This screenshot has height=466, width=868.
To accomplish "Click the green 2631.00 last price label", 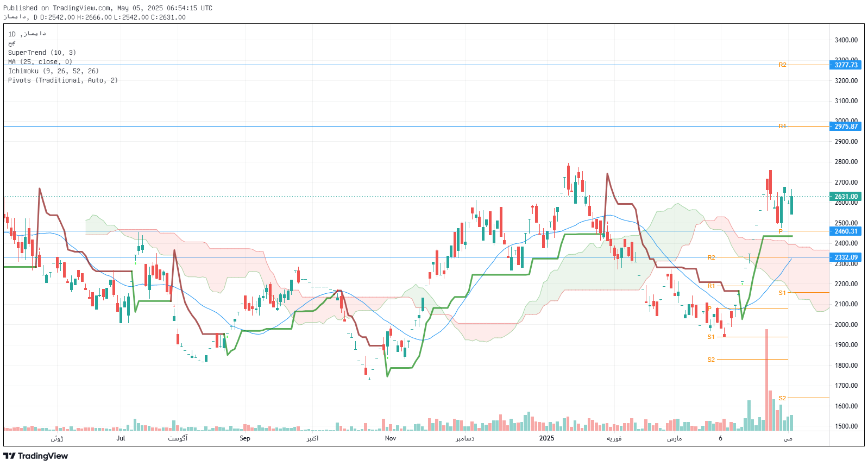I will tap(846, 197).
